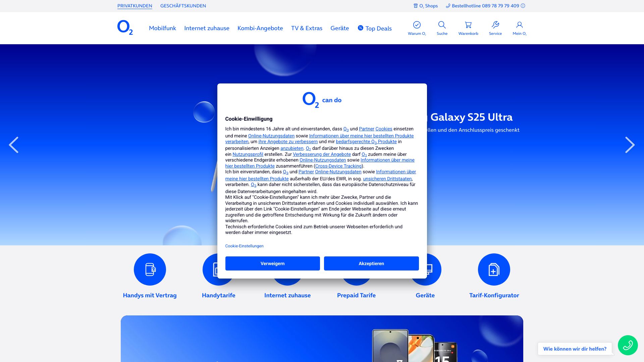Viewport: 644px width, 362px height.
Task: Click the green phone call bubble
Action: click(x=628, y=345)
